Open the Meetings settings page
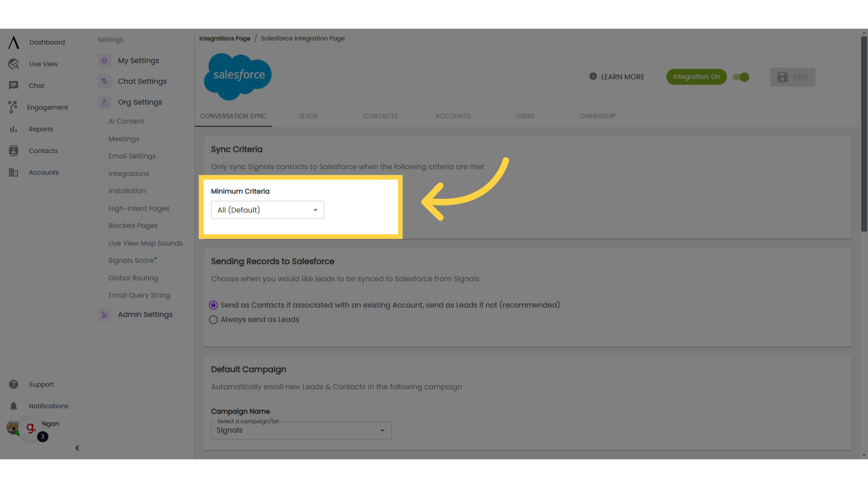Viewport: 868px width, 488px height. (x=124, y=139)
